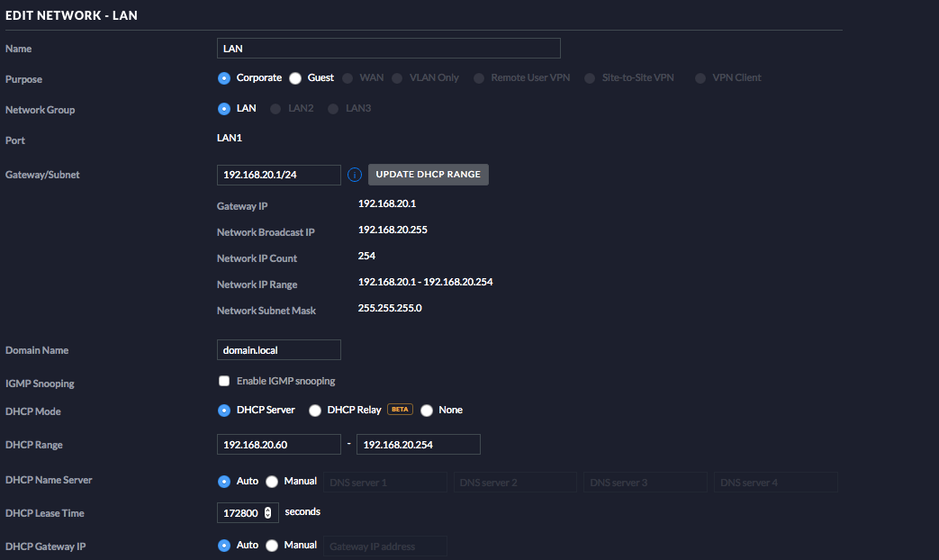Pick the VPN Client purpose option
The image size is (939, 560).
coord(700,78)
